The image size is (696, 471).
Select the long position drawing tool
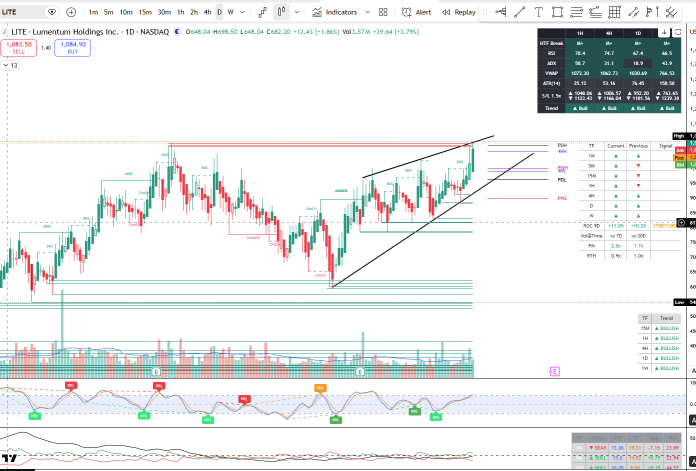[x=501, y=12]
